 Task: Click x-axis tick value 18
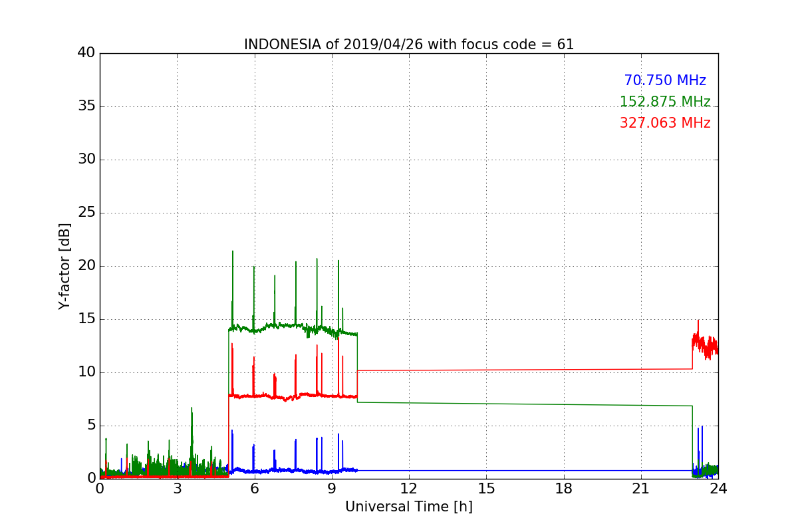point(564,489)
